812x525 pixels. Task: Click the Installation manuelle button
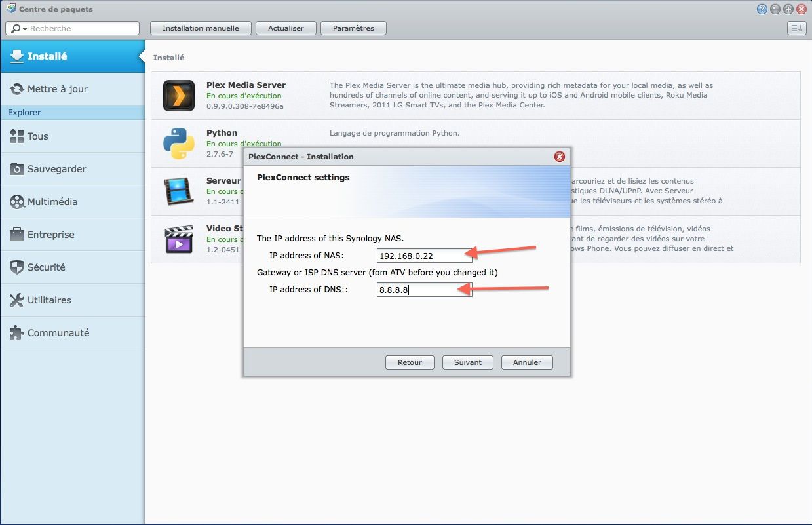[201, 28]
